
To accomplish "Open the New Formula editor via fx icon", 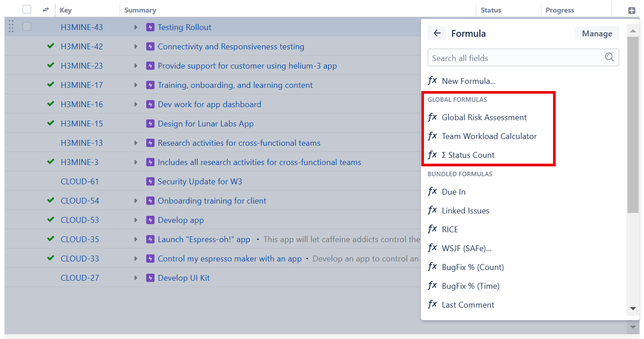I will [433, 80].
